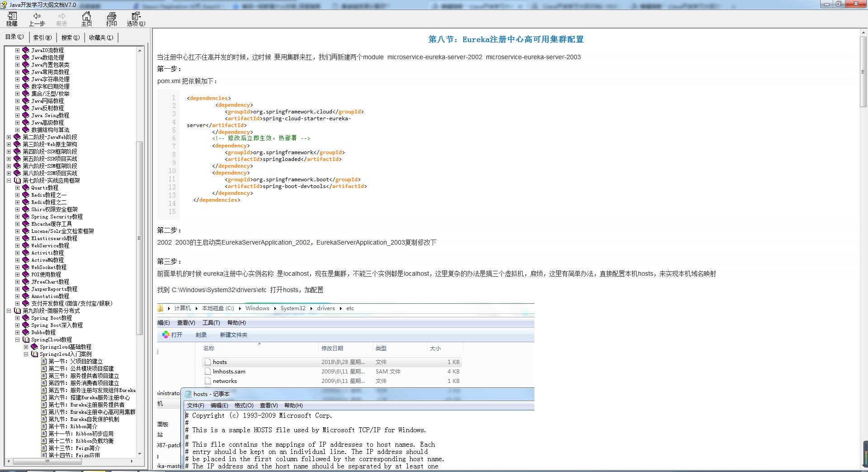Image resolution: width=868 pixels, height=472 pixels.
Task: Click the Redis教程之一 book icon
Action: pos(26,195)
